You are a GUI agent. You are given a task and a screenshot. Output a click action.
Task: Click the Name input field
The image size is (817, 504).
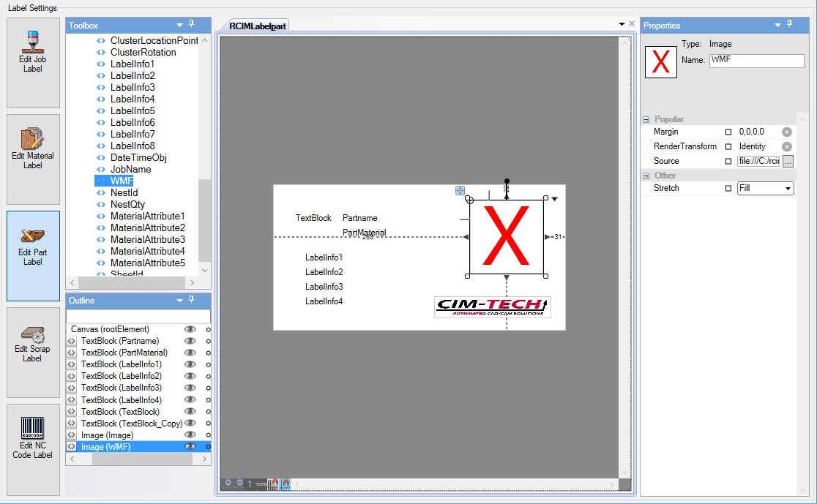click(x=756, y=61)
